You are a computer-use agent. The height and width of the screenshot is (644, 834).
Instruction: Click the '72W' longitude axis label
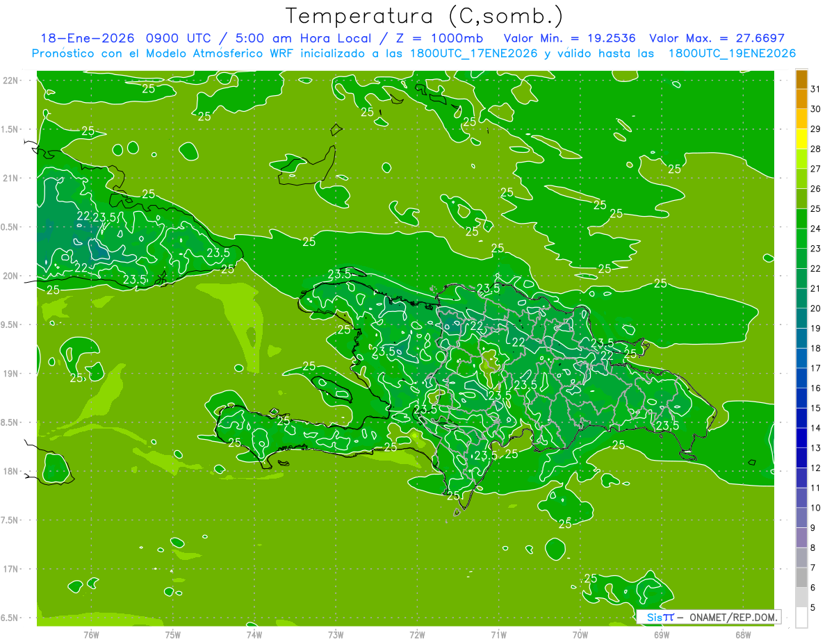pos(417,634)
